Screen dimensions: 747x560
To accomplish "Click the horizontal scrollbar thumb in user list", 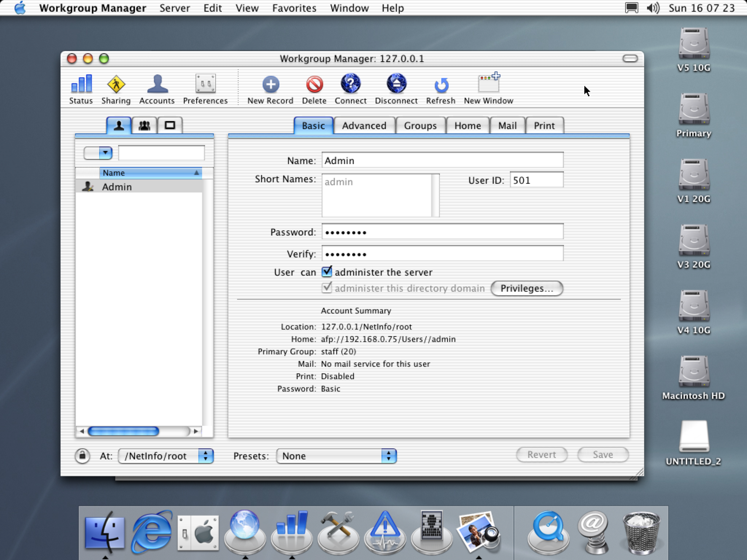I will pyautogui.click(x=123, y=431).
